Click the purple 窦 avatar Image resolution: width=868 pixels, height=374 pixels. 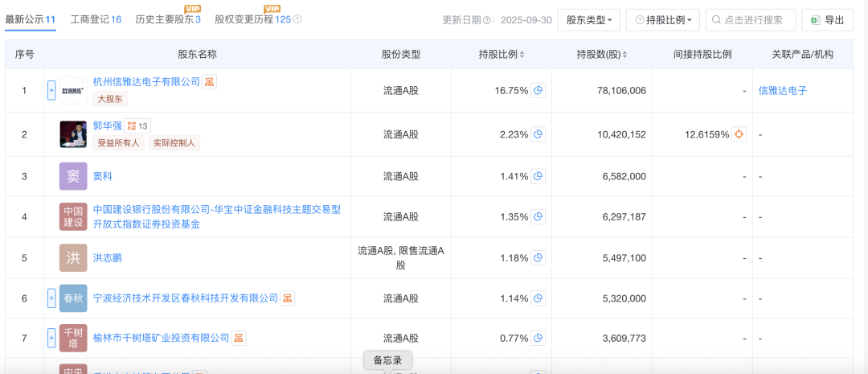(73, 176)
